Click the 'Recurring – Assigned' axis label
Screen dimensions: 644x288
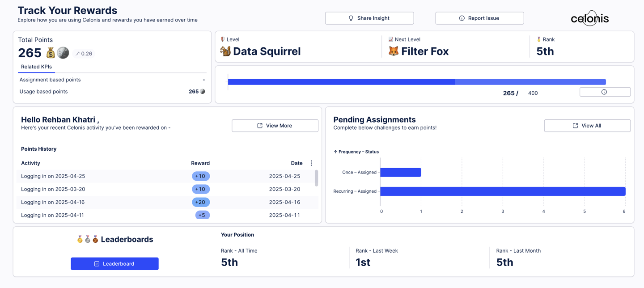coord(355,191)
